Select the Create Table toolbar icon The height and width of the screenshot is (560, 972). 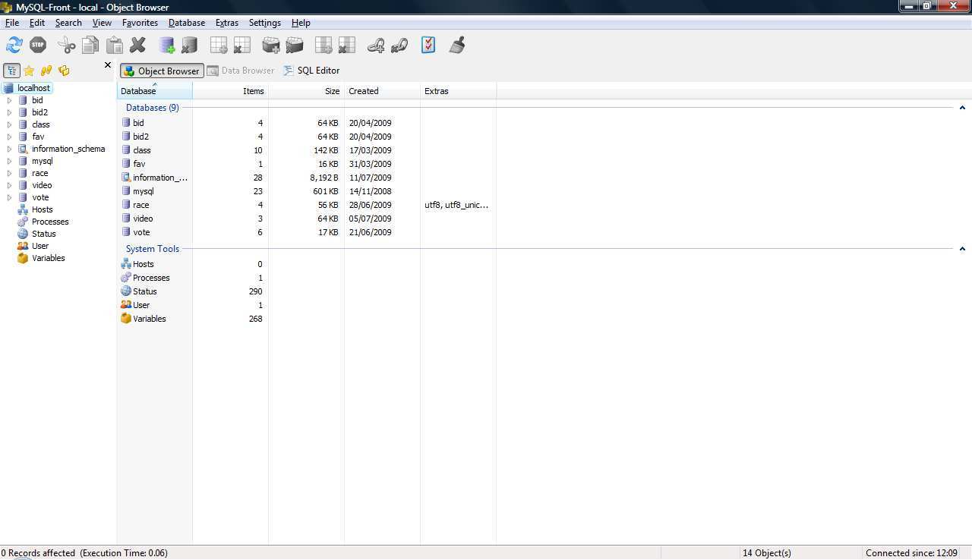[x=218, y=46]
